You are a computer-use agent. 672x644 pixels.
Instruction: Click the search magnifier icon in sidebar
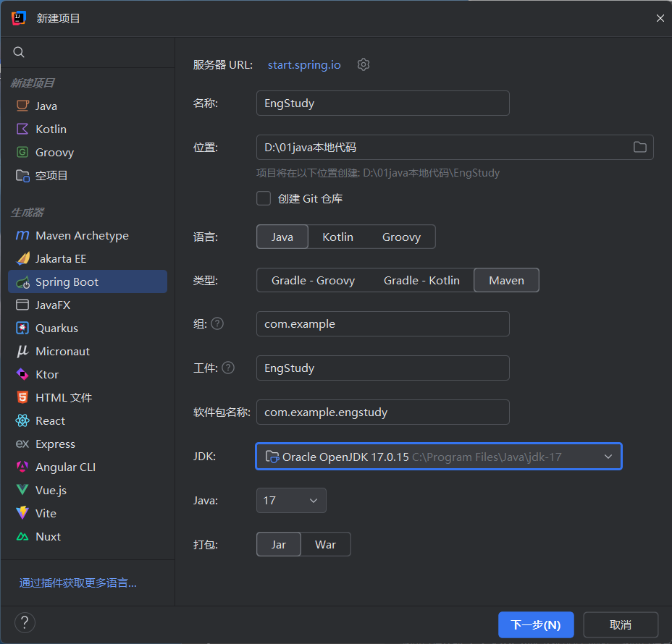point(19,52)
